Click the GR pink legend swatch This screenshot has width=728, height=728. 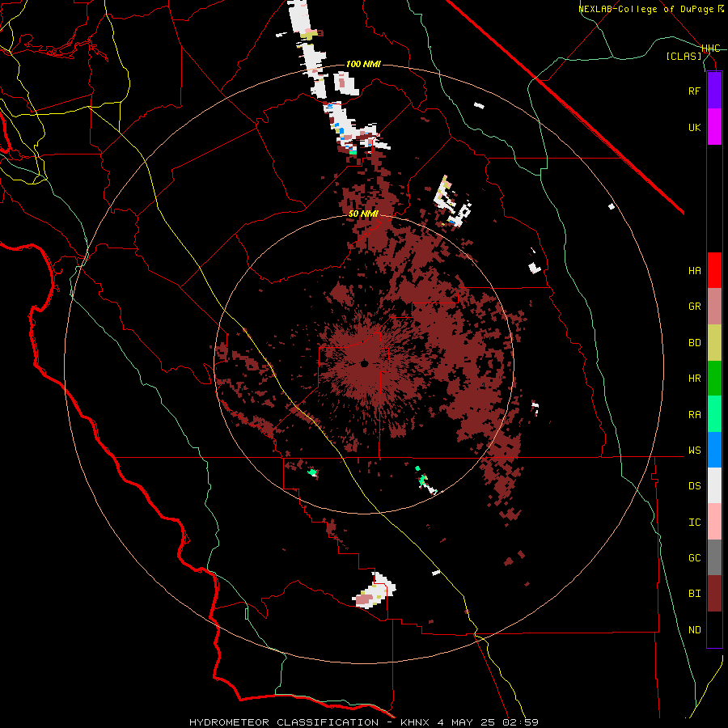click(714, 307)
